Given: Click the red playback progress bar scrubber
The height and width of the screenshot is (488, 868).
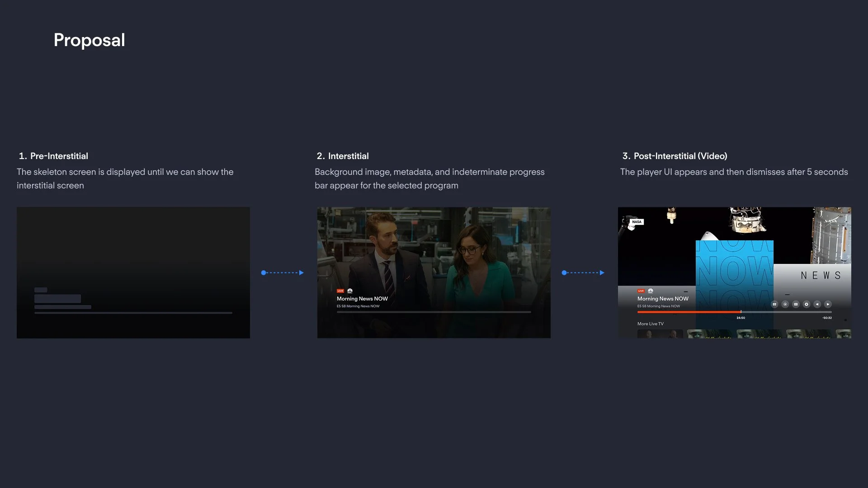Looking at the screenshot, I should [x=741, y=312].
